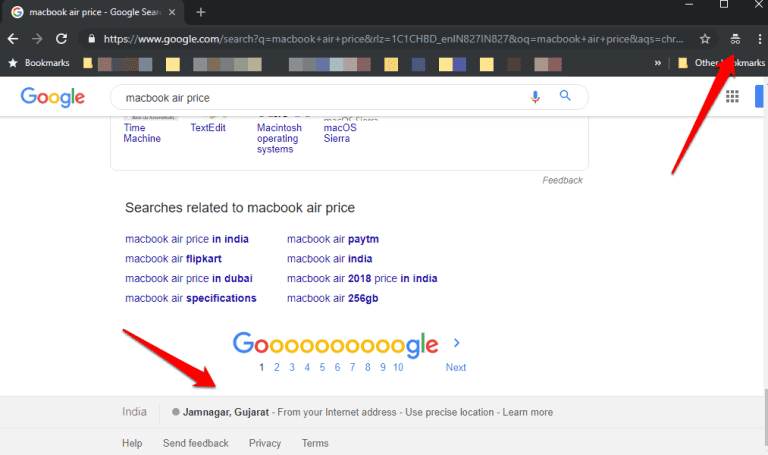Search macbook air specifications
This screenshot has height=455, width=768.
[x=191, y=298]
